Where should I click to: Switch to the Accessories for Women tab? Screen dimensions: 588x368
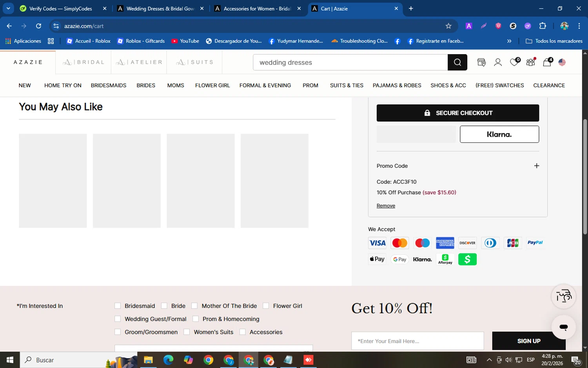click(258, 8)
